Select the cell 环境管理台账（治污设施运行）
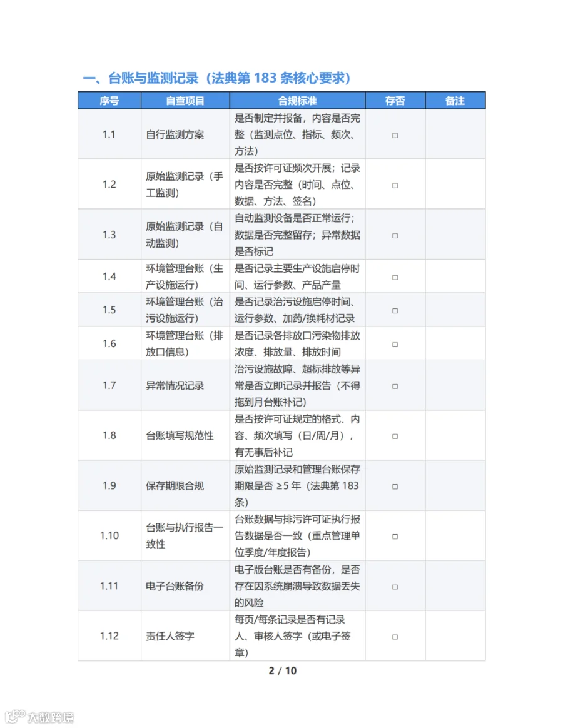The image size is (563, 728). click(185, 310)
